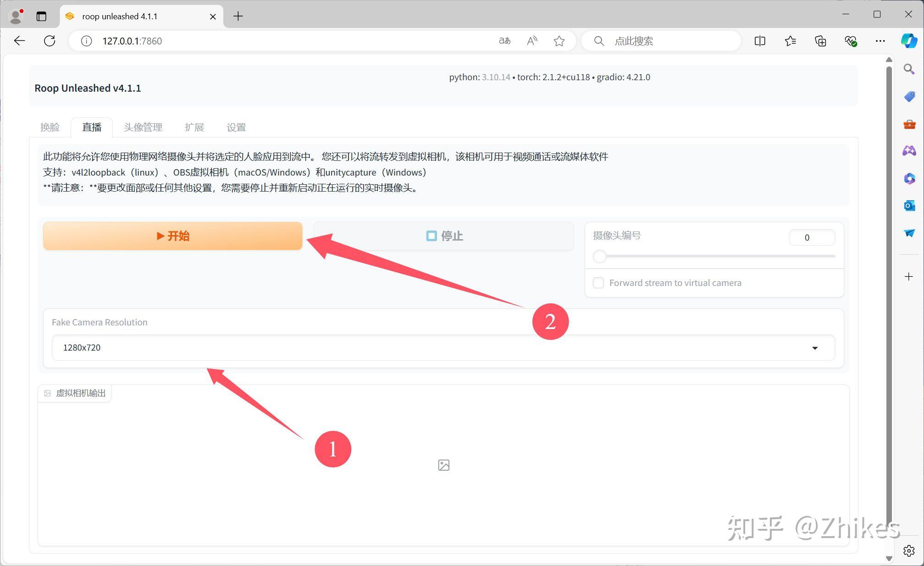Screen dimensions: 924x566
Task: Select the 直播 tab
Action: click(92, 127)
